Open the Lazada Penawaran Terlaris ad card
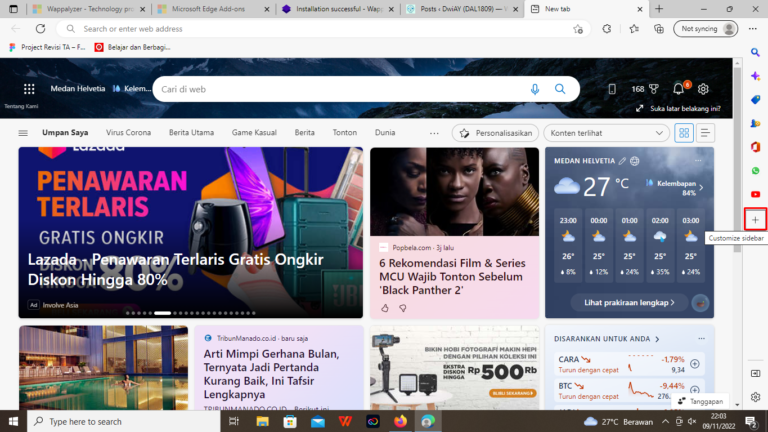The height and width of the screenshot is (432, 768). click(x=191, y=233)
